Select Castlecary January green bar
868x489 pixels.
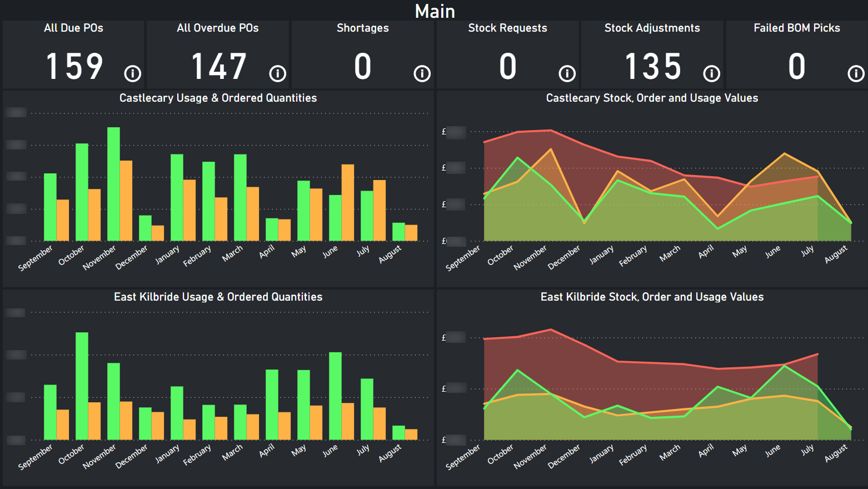pos(177,197)
